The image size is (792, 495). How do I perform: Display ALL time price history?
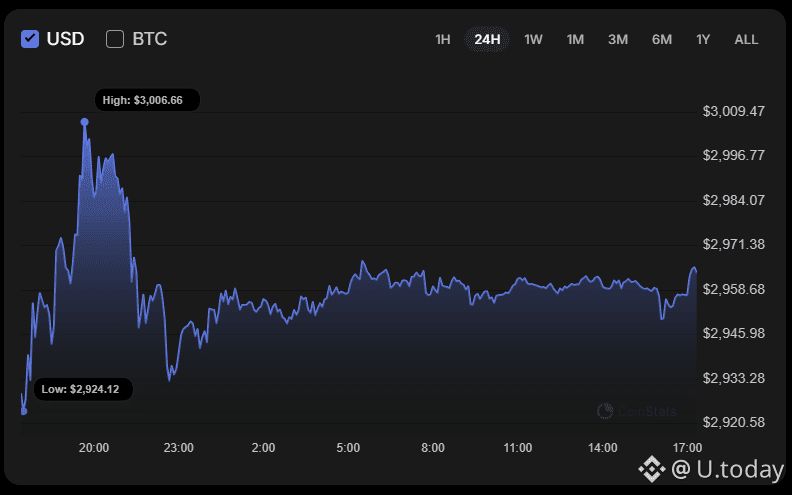click(746, 39)
